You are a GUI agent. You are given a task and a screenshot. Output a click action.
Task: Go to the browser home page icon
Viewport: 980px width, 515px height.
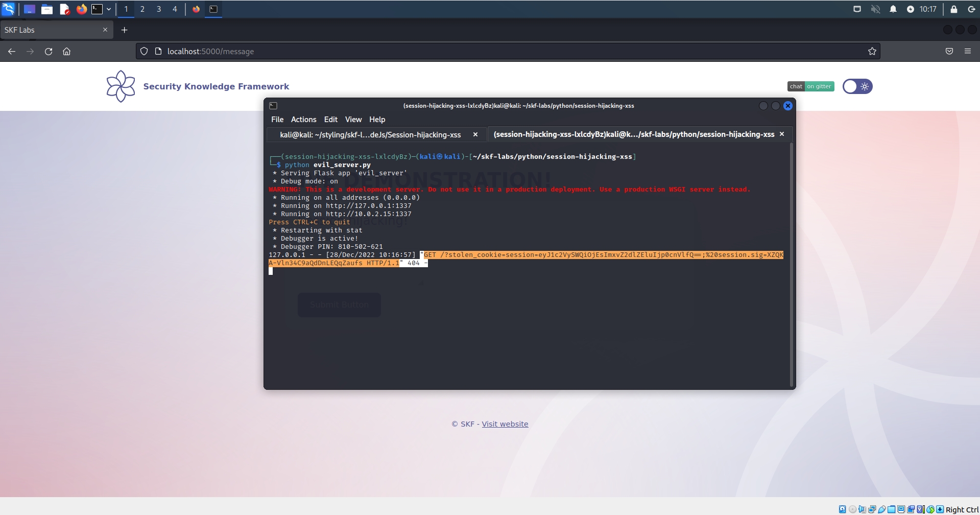(66, 51)
